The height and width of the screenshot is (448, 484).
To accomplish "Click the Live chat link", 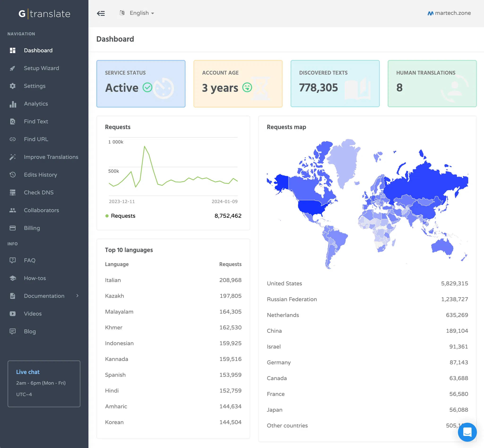I will (x=28, y=372).
